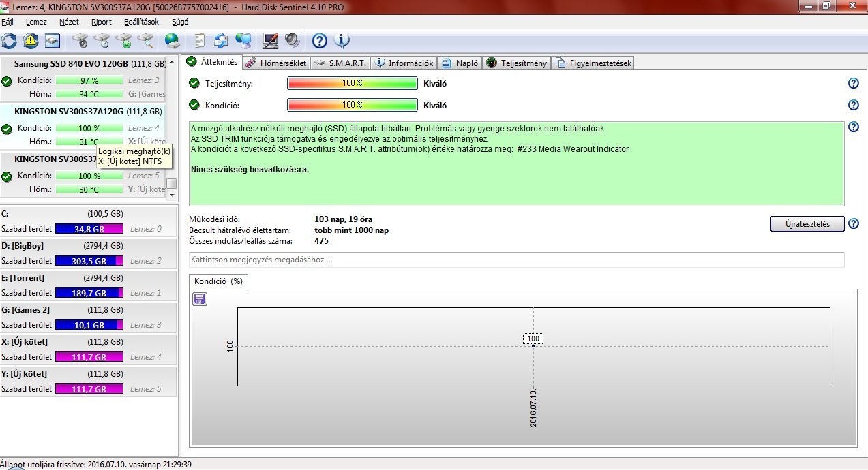Open the Súgó menu

[180, 22]
